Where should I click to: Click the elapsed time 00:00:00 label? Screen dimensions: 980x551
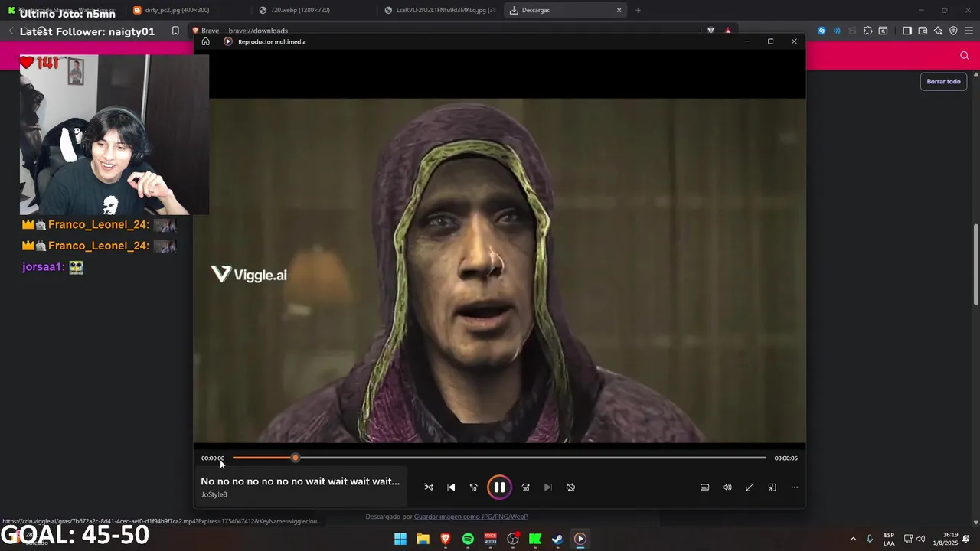click(213, 458)
